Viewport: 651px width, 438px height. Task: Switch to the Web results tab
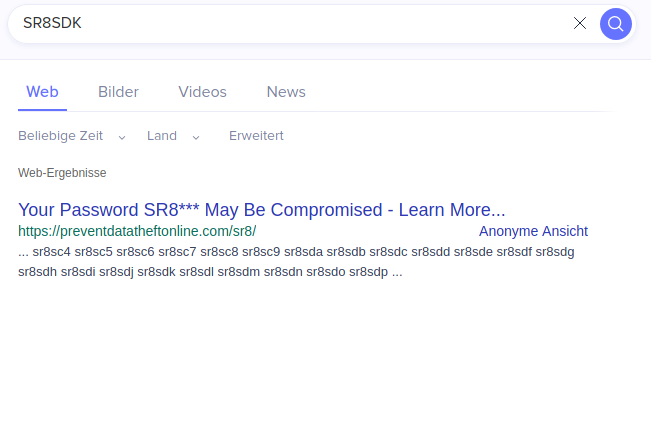[42, 92]
